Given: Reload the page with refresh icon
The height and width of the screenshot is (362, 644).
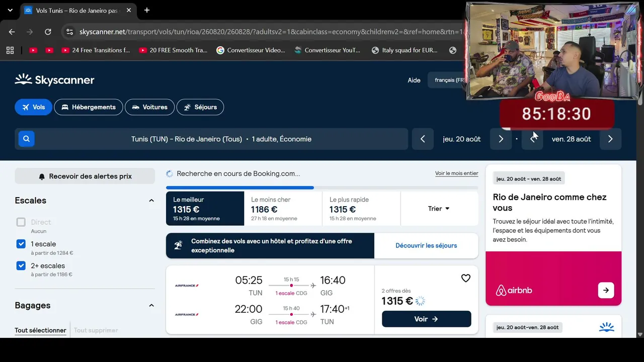Looking at the screenshot, I should [x=48, y=32].
